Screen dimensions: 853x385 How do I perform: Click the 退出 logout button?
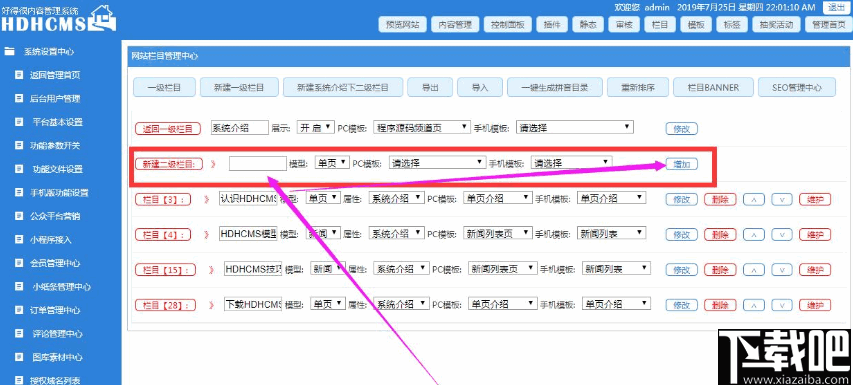[836, 7]
